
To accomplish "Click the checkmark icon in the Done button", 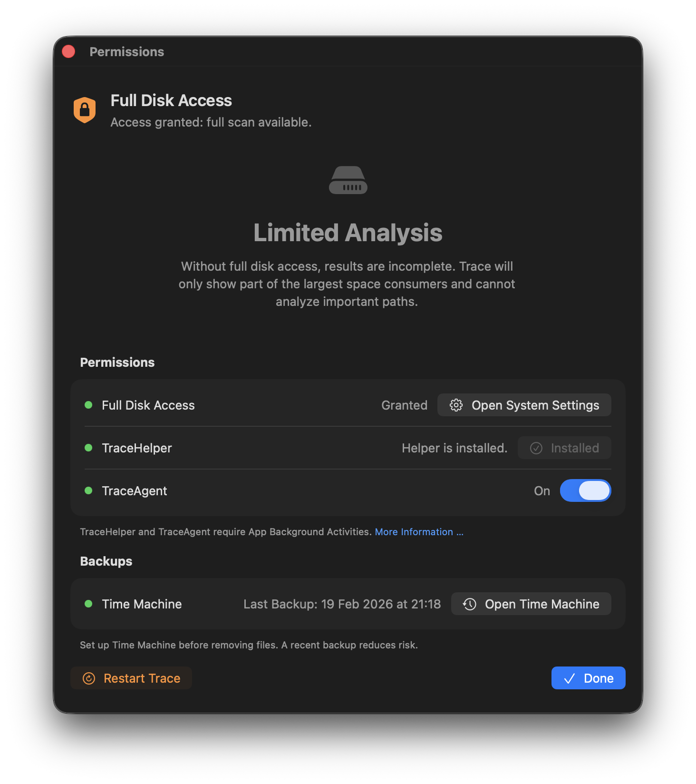I will pos(569,678).
